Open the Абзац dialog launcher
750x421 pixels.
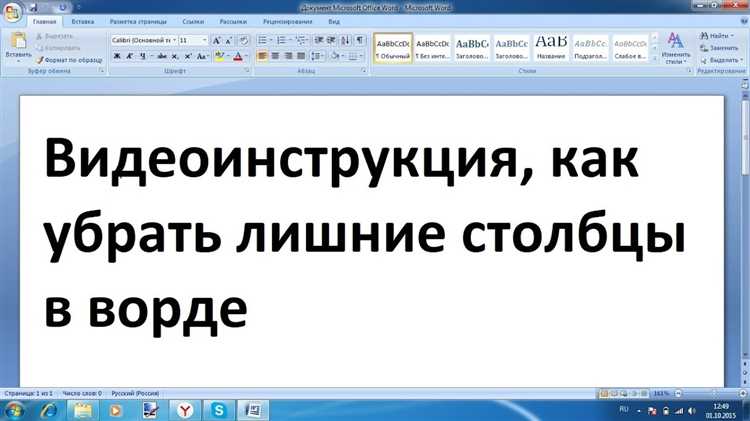coord(364,71)
